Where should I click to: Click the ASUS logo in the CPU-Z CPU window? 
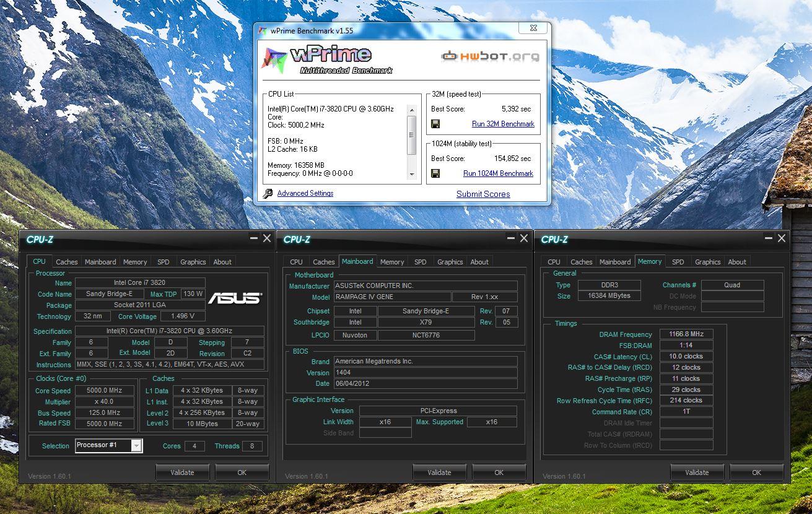pyautogui.click(x=234, y=298)
